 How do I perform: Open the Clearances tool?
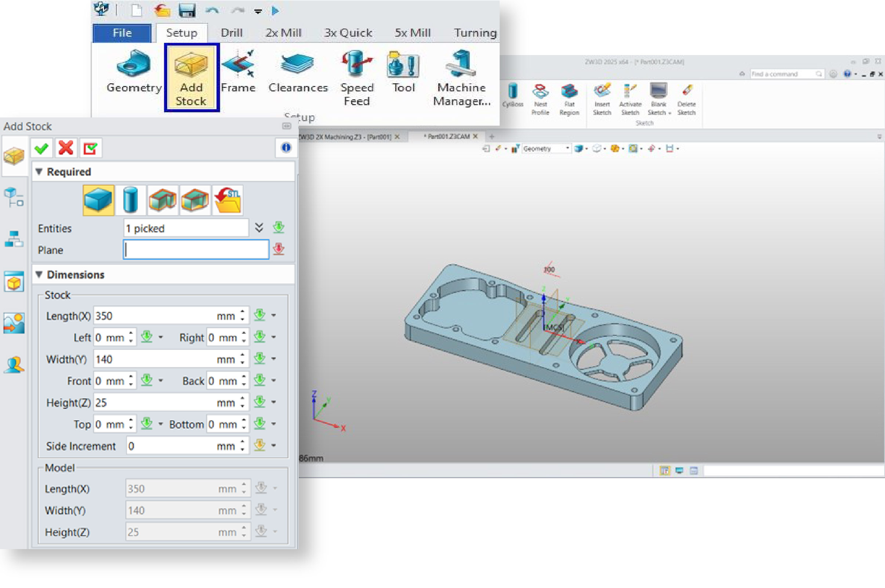(x=298, y=71)
